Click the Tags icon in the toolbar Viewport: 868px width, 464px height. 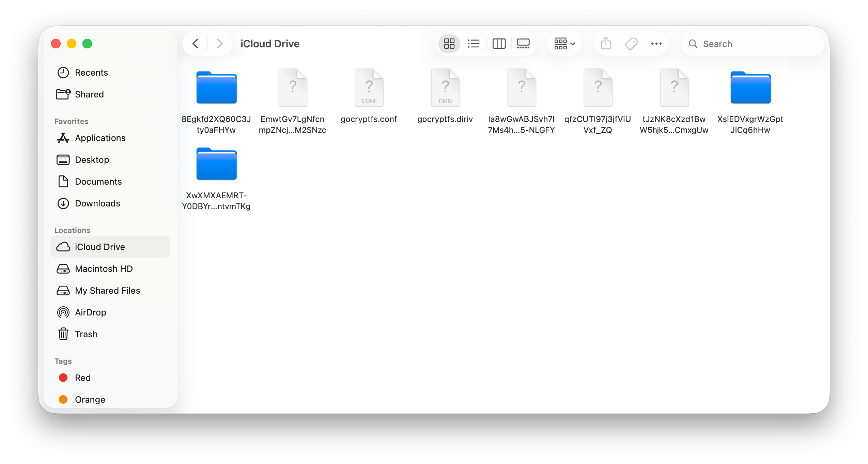(x=631, y=44)
